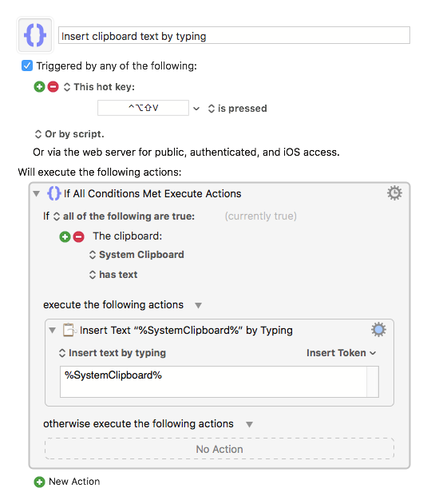The image size is (427, 504).
Task: Collapse the Insert Text by Typing action
Action: [x=53, y=330]
